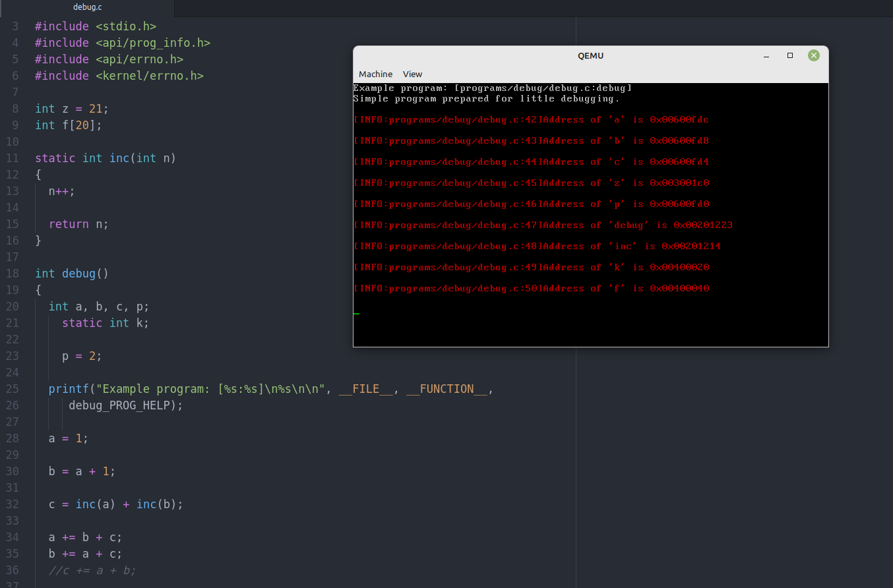893x588 pixels.
Task: Click the 'a += b + c;' line
Action: click(85, 537)
